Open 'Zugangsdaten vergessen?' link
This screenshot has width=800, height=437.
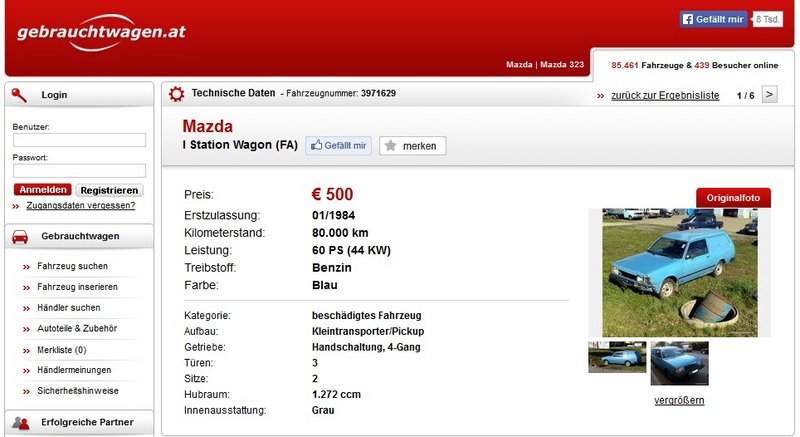[x=80, y=206]
